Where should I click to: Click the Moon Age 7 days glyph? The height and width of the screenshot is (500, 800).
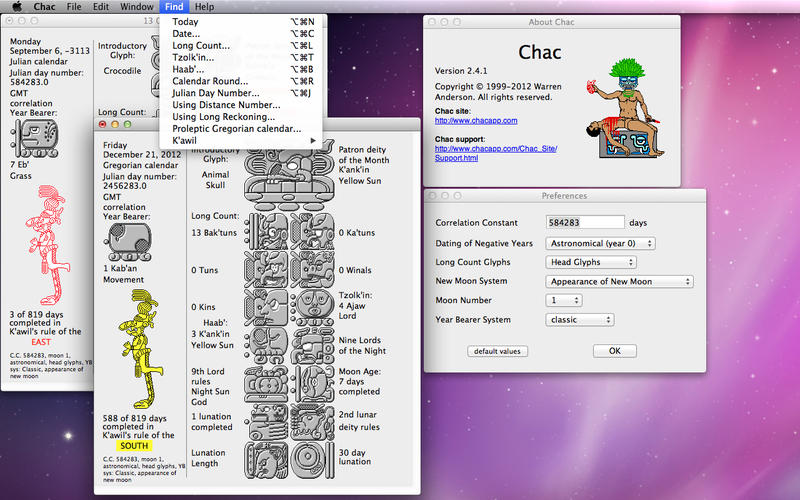313,384
